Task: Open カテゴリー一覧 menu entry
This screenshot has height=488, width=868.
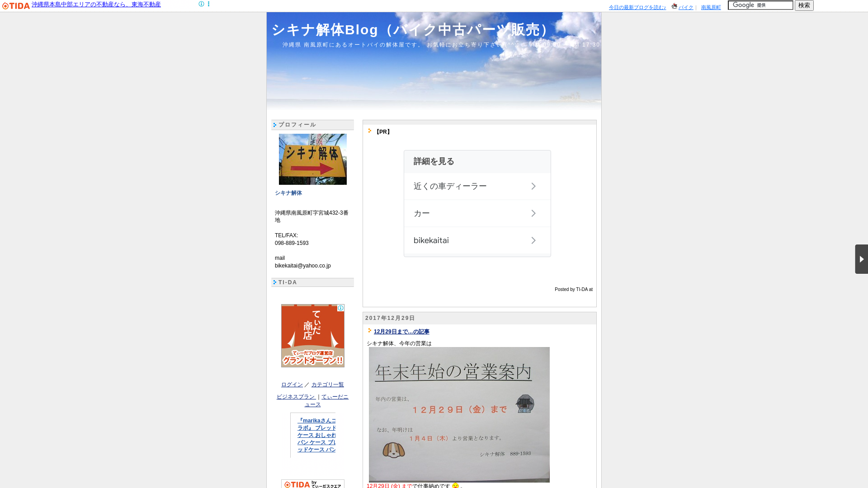Action: point(327,385)
